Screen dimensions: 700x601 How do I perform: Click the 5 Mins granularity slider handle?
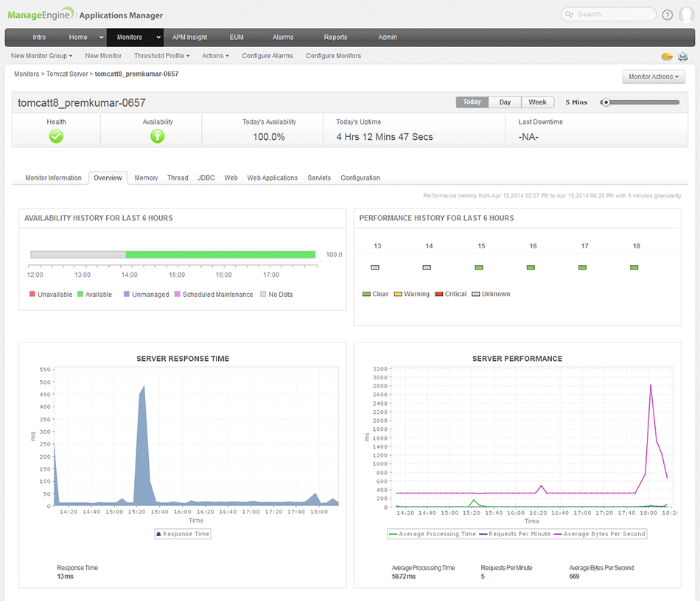606,102
